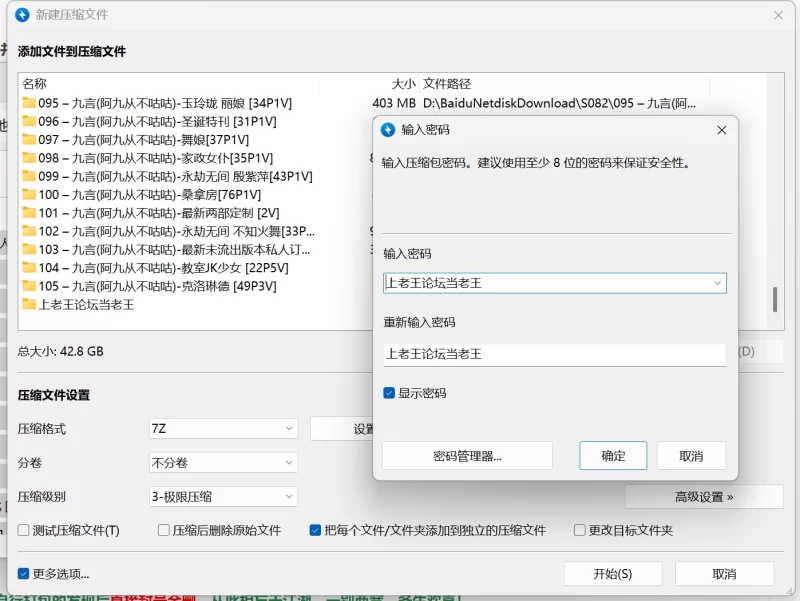Click the app icon in 新建压缩文件 title bar
800x601 pixels.
[22, 15]
